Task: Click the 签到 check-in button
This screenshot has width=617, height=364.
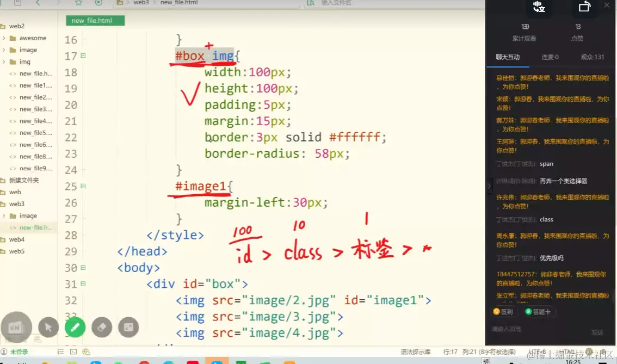Action: tap(503, 312)
